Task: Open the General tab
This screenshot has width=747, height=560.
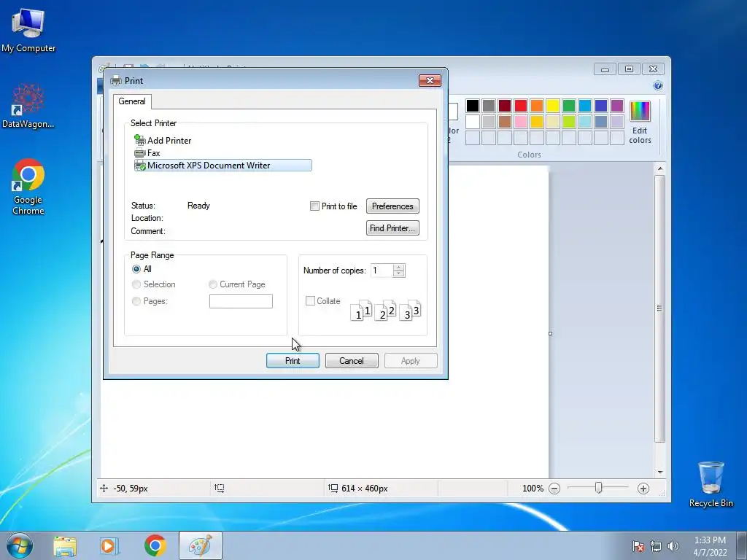Action: 132,101
